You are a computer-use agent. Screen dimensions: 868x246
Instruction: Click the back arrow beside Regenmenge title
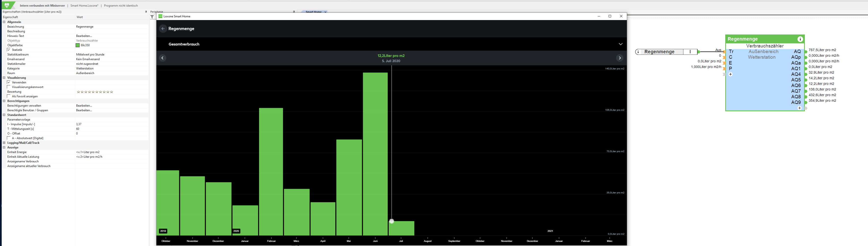(163, 29)
